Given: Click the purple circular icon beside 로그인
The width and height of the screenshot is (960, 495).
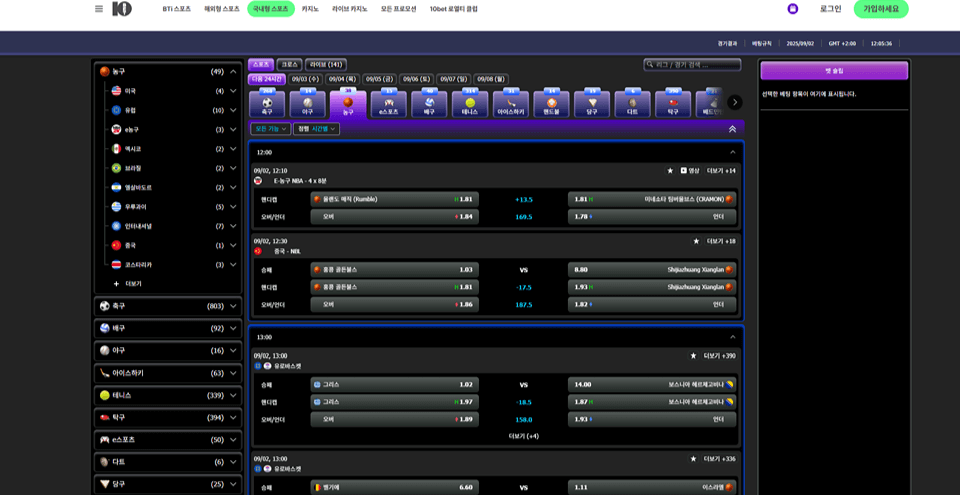Looking at the screenshot, I should click(x=793, y=9).
